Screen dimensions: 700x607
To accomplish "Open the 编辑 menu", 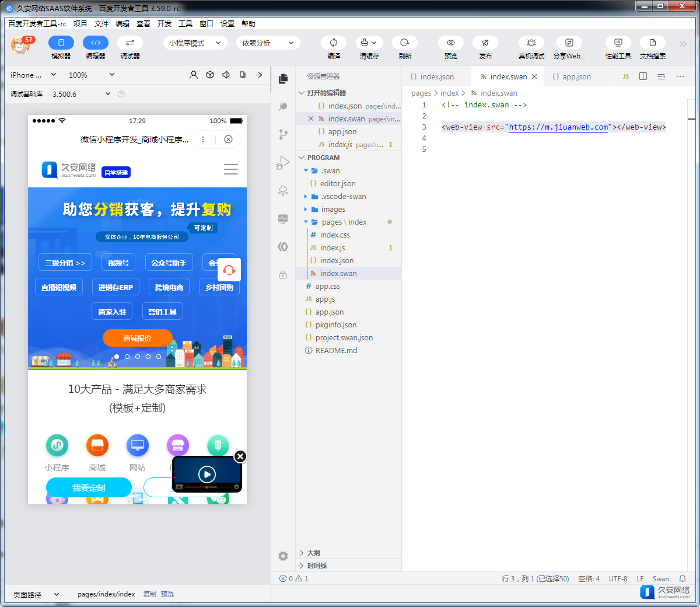I will 123,24.
